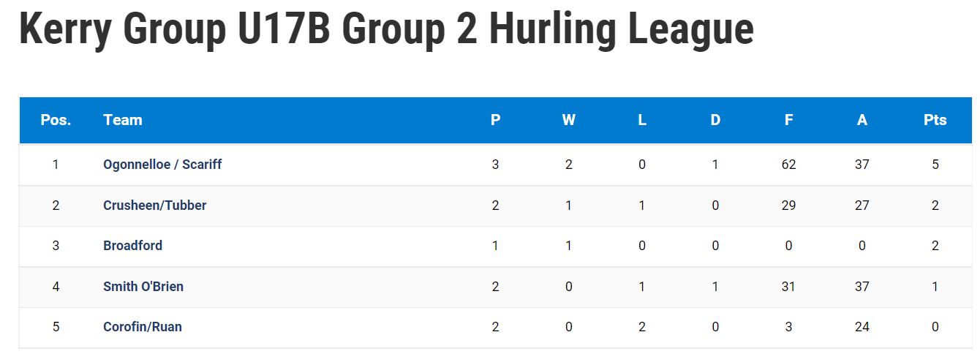
Task: Click the W (wins) column header
Action: [x=569, y=120]
